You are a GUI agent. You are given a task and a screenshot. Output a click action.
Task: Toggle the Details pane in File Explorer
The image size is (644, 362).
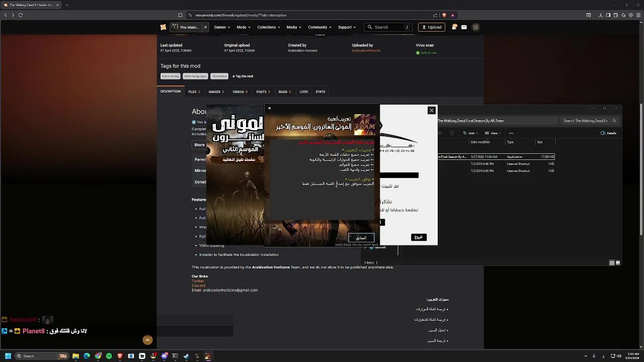(x=609, y=133)
